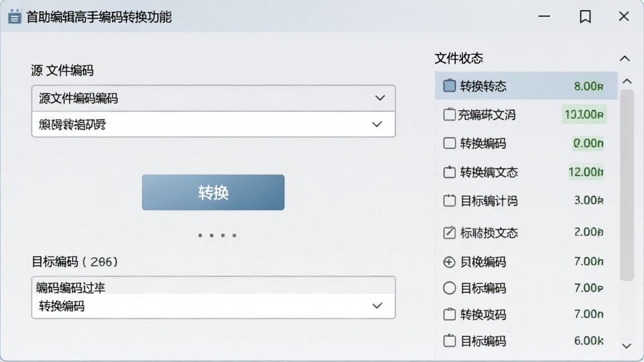Collapse the 文件妆态 panel chevron
The image size is (644, 362).
[625, 58]
